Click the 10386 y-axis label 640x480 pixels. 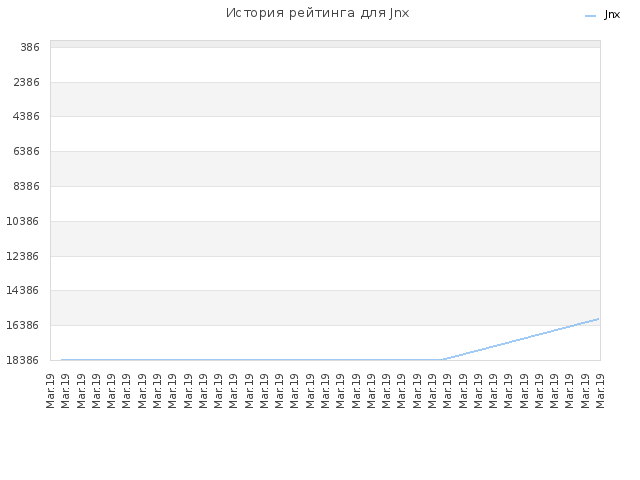click(x=23, y=221)
